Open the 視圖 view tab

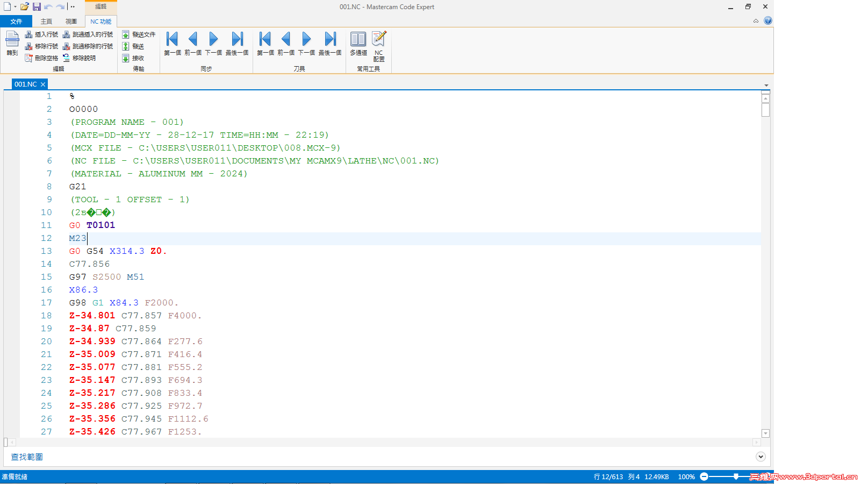click(x=71, y=22)
